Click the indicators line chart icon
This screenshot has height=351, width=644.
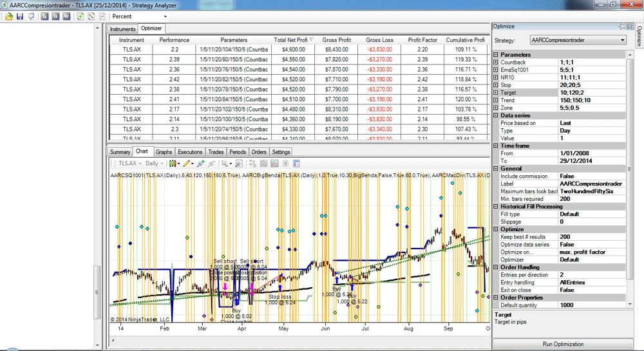tap(274, 164)
